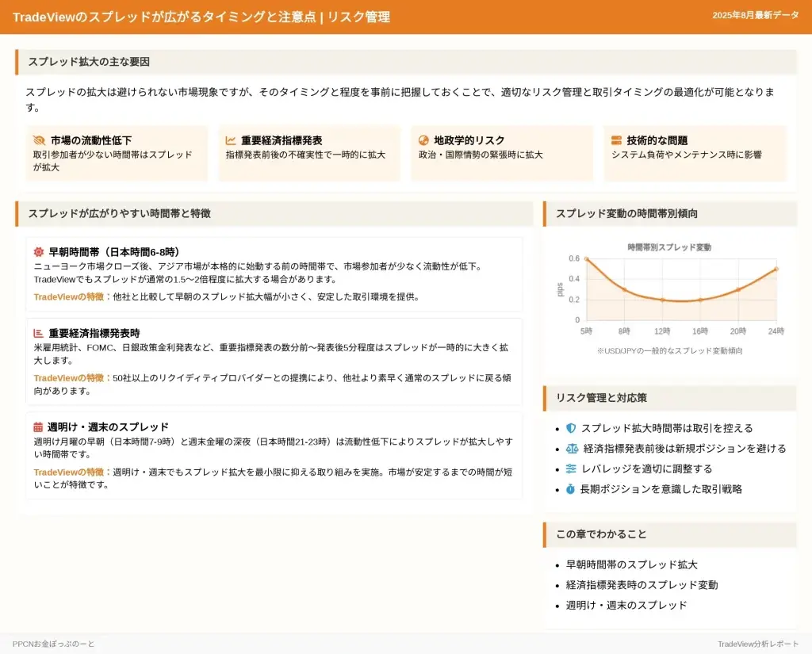Image resolution: width=812 pixels, height=654 pixels.
Task: Click the balance scale icon beside 経済指標発表前後
Action: 572,449
